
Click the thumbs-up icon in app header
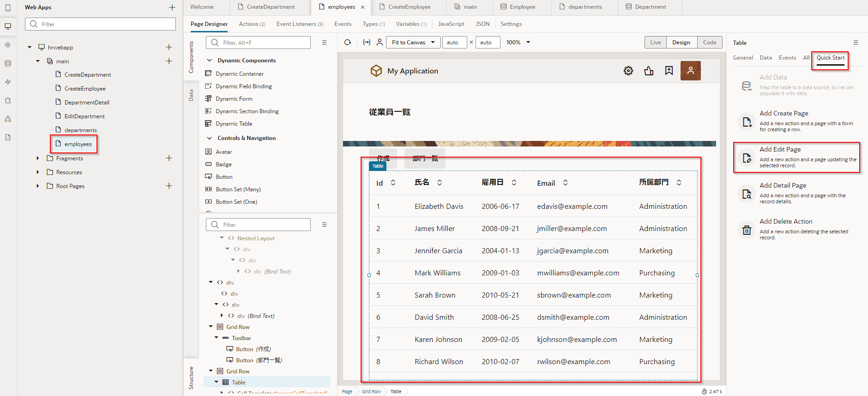[x=649, y=71]
